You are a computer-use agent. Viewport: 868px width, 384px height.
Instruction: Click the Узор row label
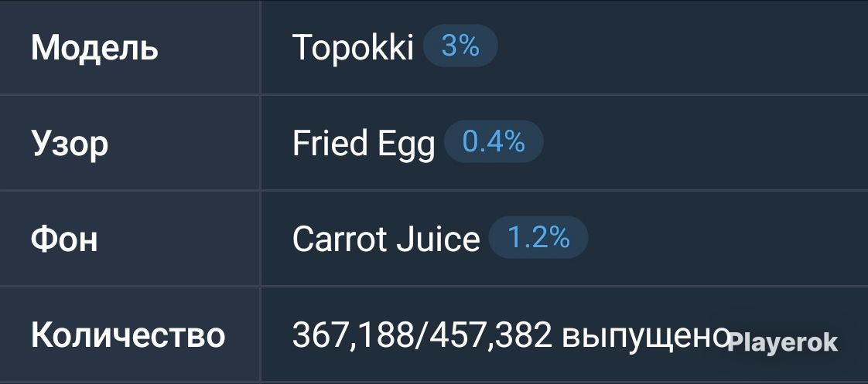pyautogui.click(x=69, y=144)
